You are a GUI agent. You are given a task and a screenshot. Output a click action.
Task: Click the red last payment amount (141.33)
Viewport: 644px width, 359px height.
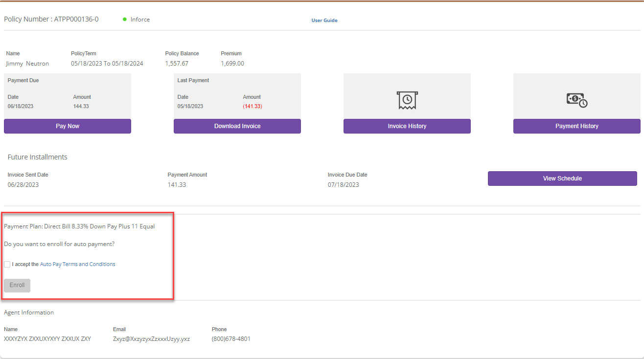click(253, 106)
